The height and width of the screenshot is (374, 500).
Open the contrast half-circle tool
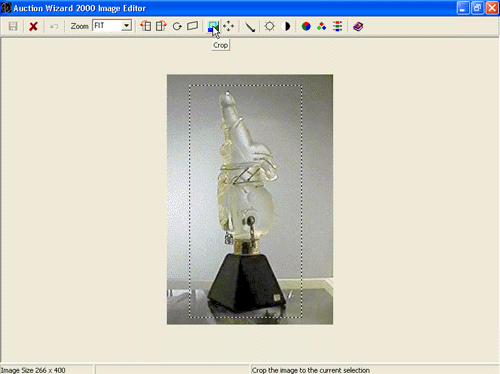pyautogui.click(x=286, y=26)
